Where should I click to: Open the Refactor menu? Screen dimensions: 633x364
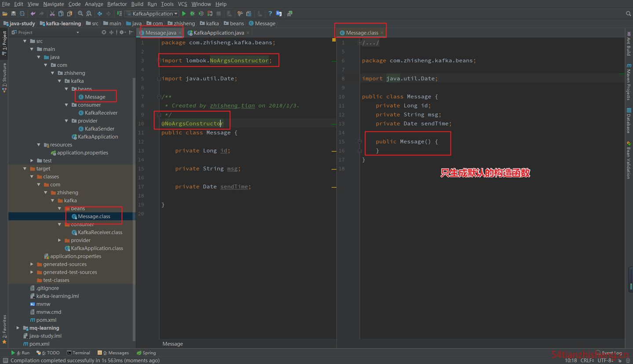[x=117, y=4]
